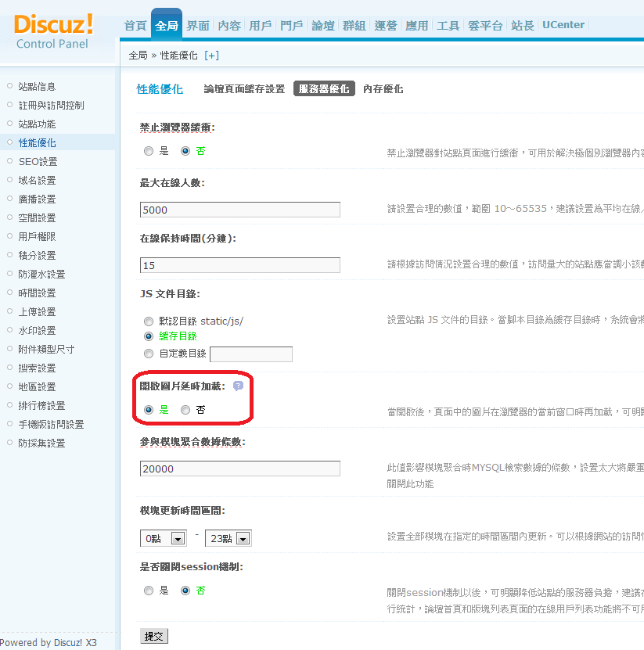Open the 23點 end hour dropdown
Viewport: 644px width, 650px height.
pos(228,538)
